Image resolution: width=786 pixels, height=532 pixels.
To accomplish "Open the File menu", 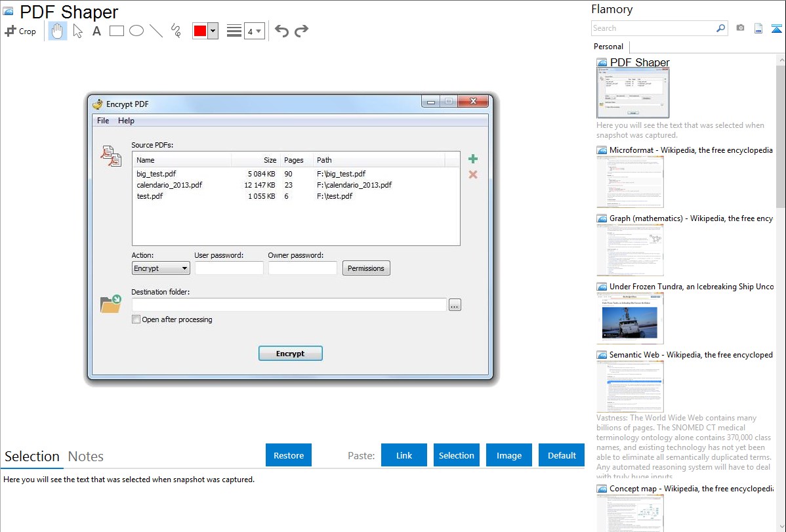I will 103,120.
